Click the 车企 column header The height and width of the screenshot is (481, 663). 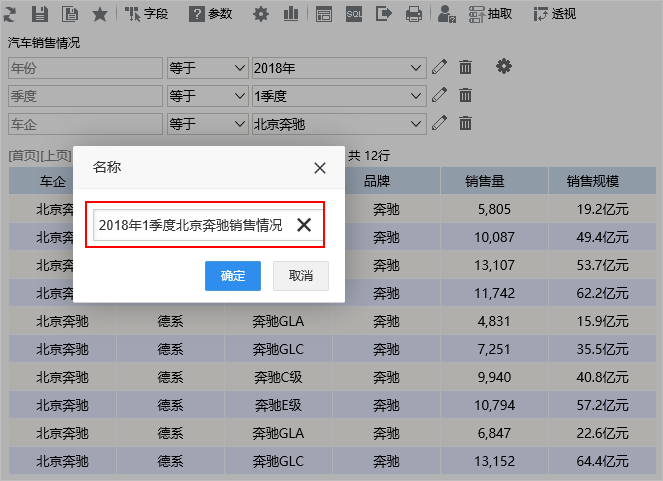pyautogui.click(x=53, y=181)
